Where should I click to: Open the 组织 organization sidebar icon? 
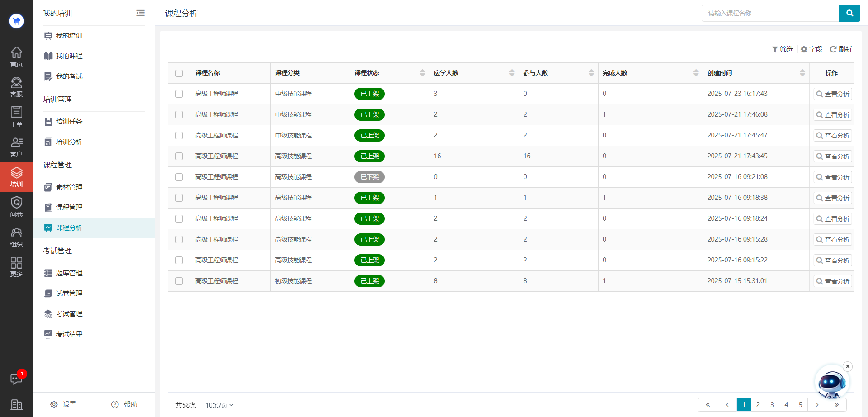click(x=16, y=237)
